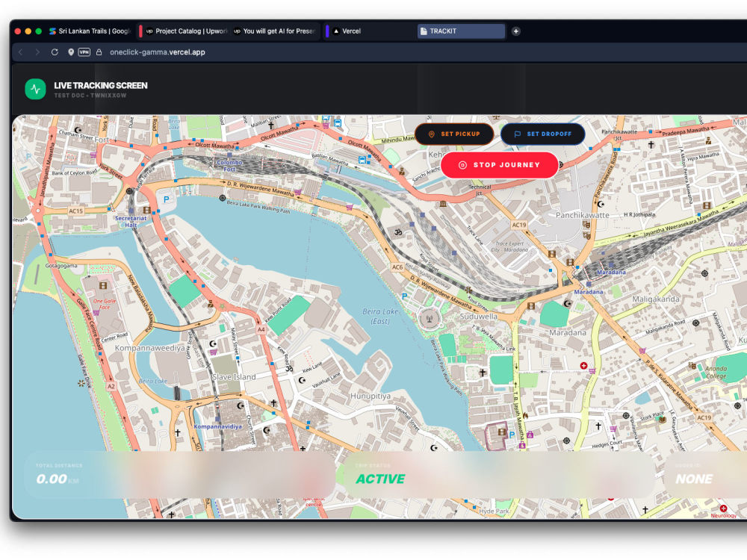The height and width of the screenshot is (560, 747).
Task: Click the Maligakanda map label
Action: 656,299
